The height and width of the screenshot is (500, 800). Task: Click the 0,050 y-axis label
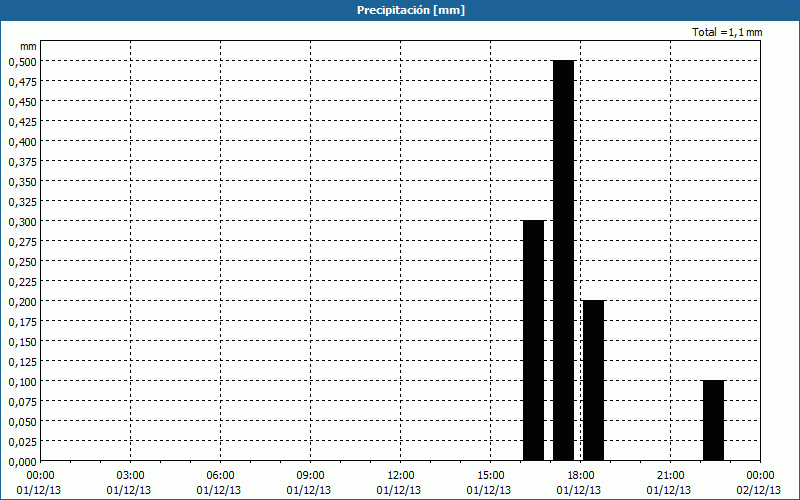tap(22, 422)
